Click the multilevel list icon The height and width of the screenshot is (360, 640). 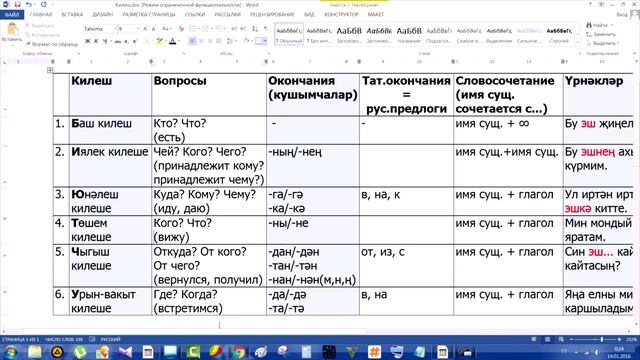220,29
